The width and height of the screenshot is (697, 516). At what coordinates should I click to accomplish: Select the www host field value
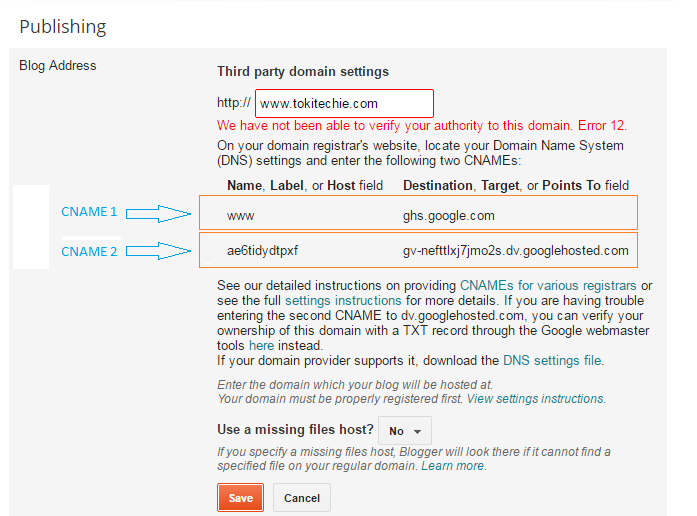[240, 215]
